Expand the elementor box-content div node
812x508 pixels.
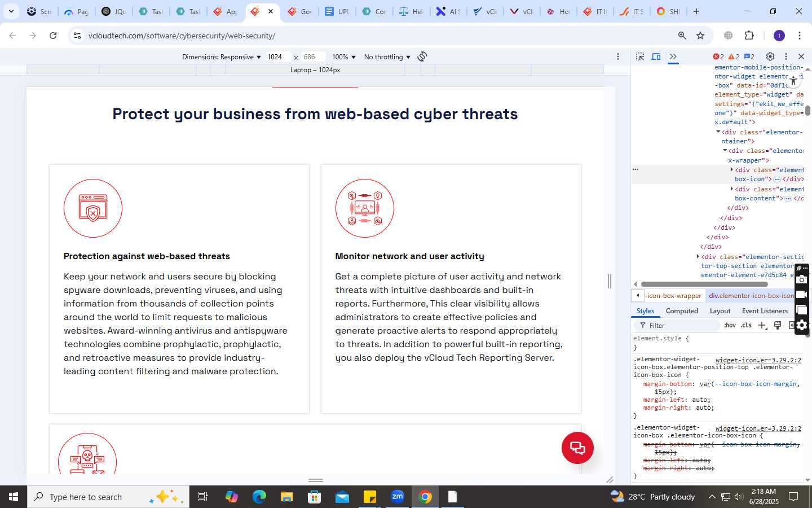(x=732, y=189)
